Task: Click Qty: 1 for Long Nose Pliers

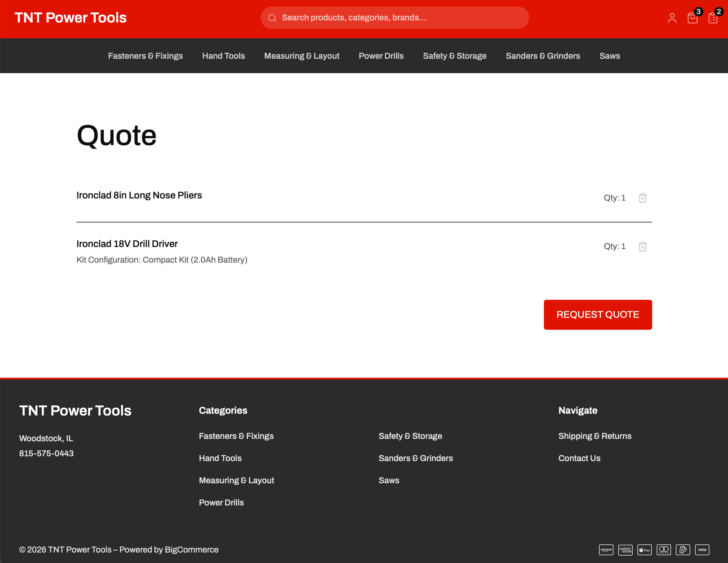Action: click(x=614, y=198)
